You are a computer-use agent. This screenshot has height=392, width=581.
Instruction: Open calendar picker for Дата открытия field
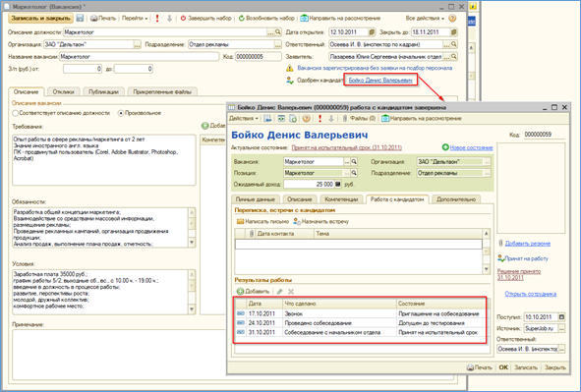point(372,32)
